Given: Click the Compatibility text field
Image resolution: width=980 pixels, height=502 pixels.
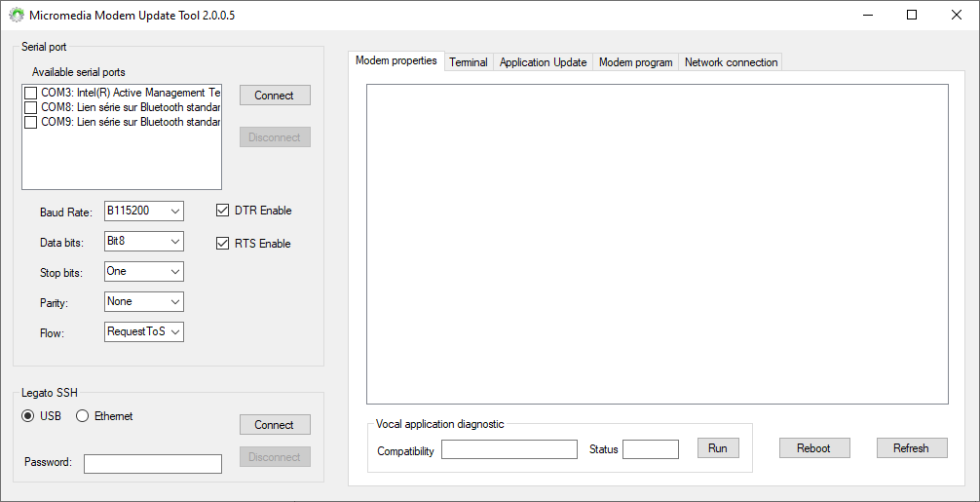Looking at the screenshot, I should click(x=509, y=449).
